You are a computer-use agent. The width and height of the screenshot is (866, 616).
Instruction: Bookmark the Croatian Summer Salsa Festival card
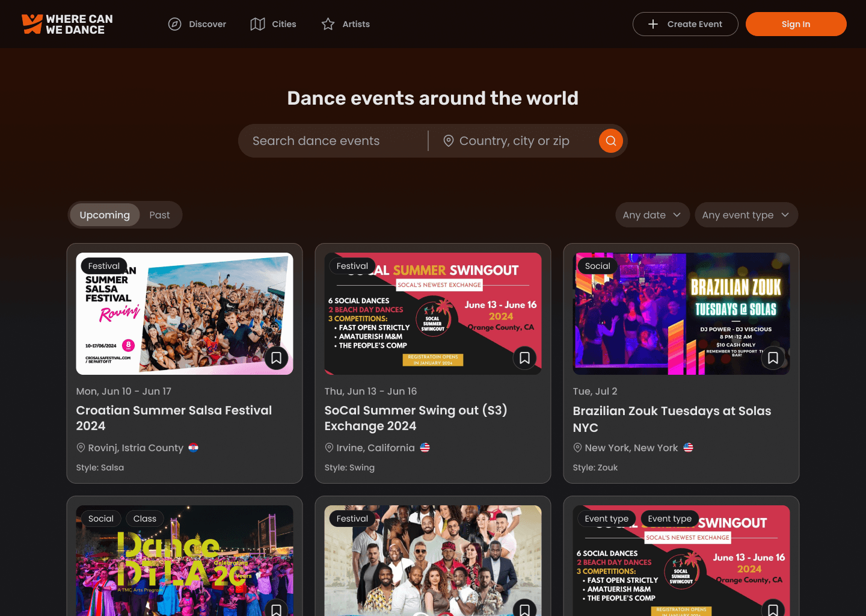(x=276, y=358)
